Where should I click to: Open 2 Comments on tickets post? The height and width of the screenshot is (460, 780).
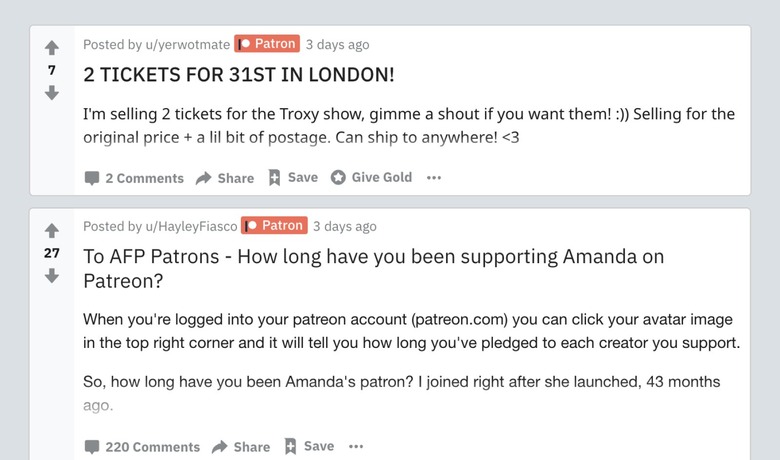point(134,178)
